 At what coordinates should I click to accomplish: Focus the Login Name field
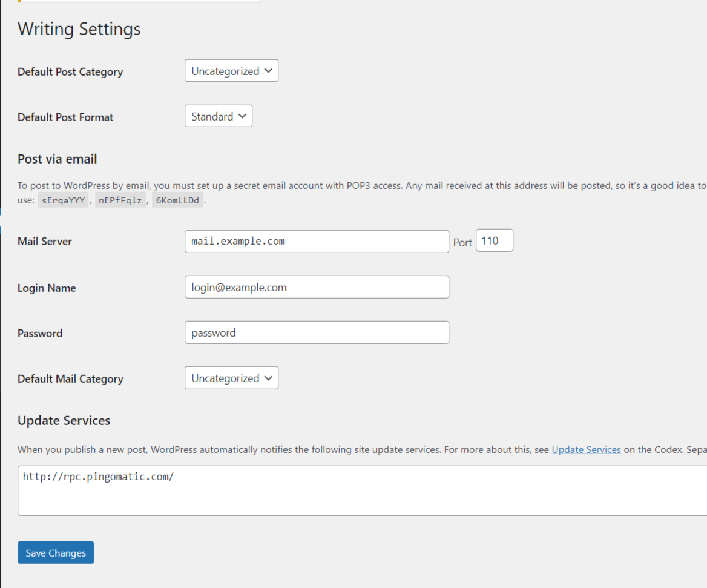[x=317, y=287]
